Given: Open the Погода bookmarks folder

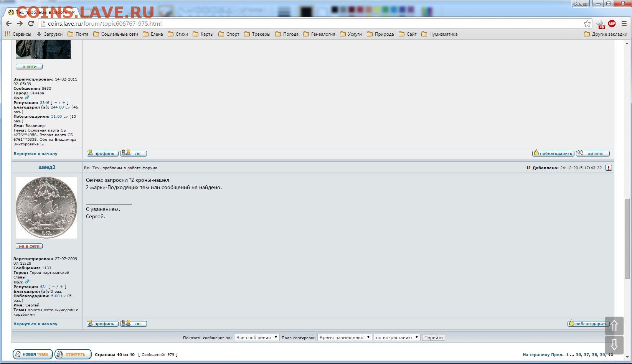Looking at the screenshot, I should coord(287,34).
